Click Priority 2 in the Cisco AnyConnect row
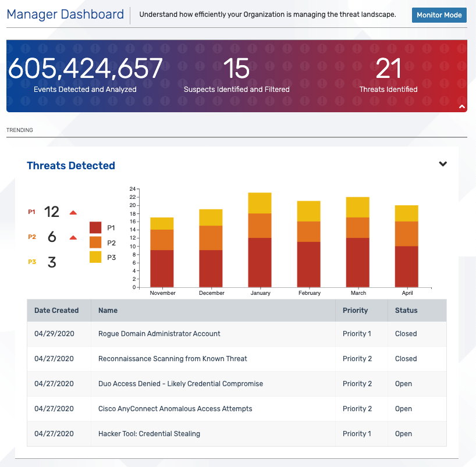This screenshot has width=476, height=467. (357, 409)
